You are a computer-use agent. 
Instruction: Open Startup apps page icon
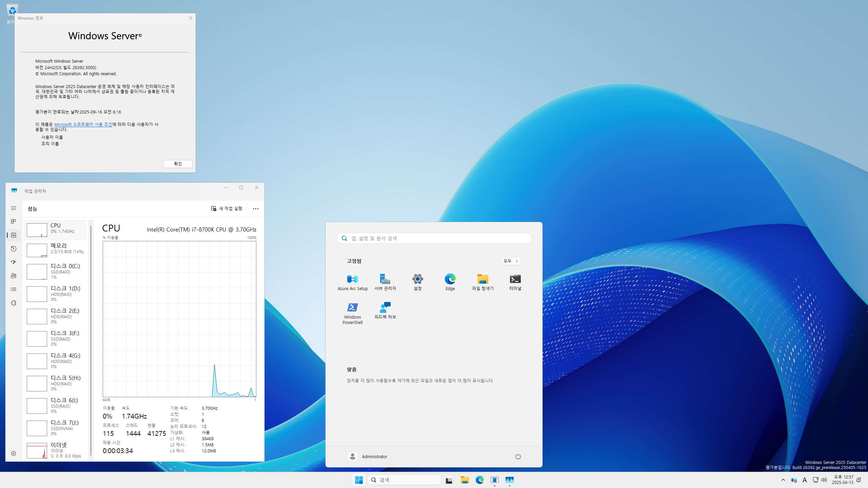tap(14, 262)
